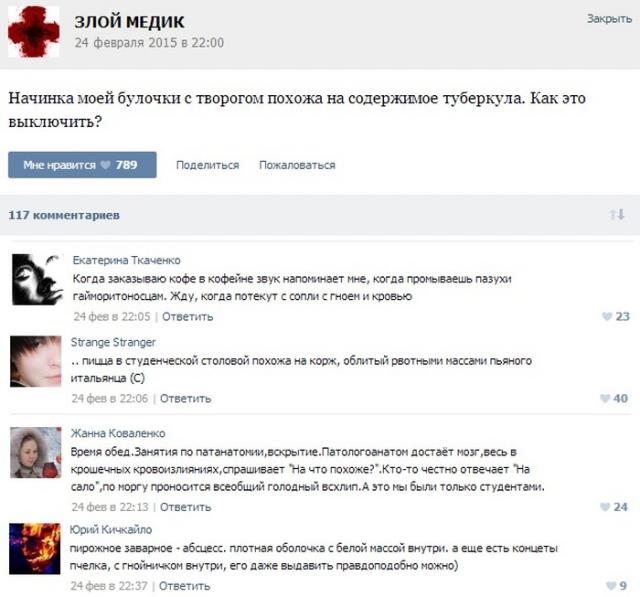Reply to Юрий Кичкайло's comment

pos(184,586)
